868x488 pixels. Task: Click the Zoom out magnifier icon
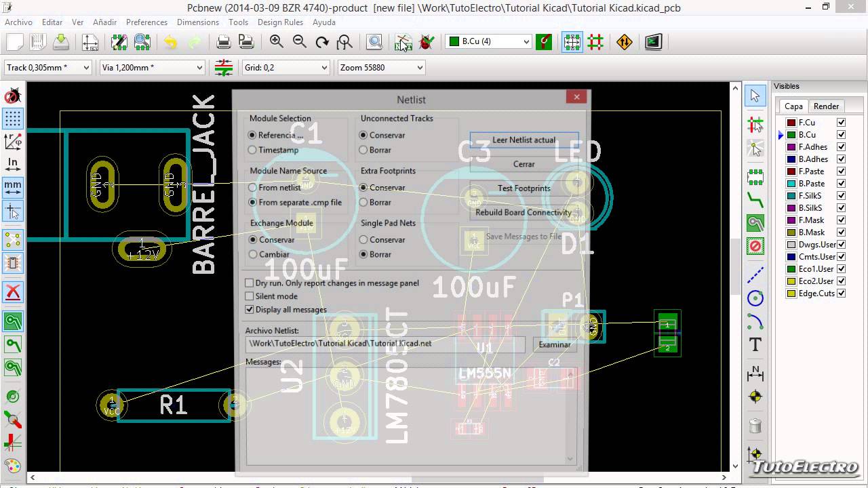[x=300, y=42]
